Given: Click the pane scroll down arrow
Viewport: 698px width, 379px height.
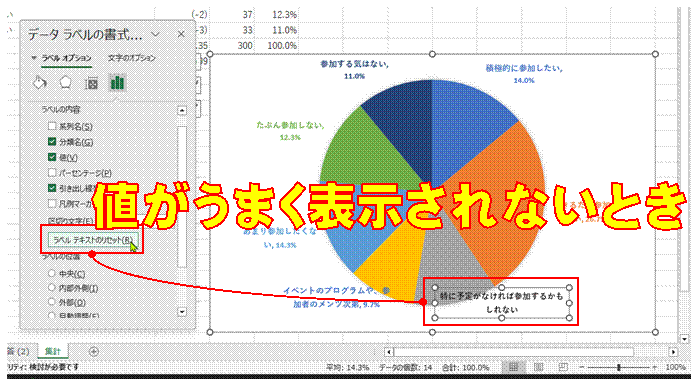Looking at the screenshot, I should tap(182, 312).
